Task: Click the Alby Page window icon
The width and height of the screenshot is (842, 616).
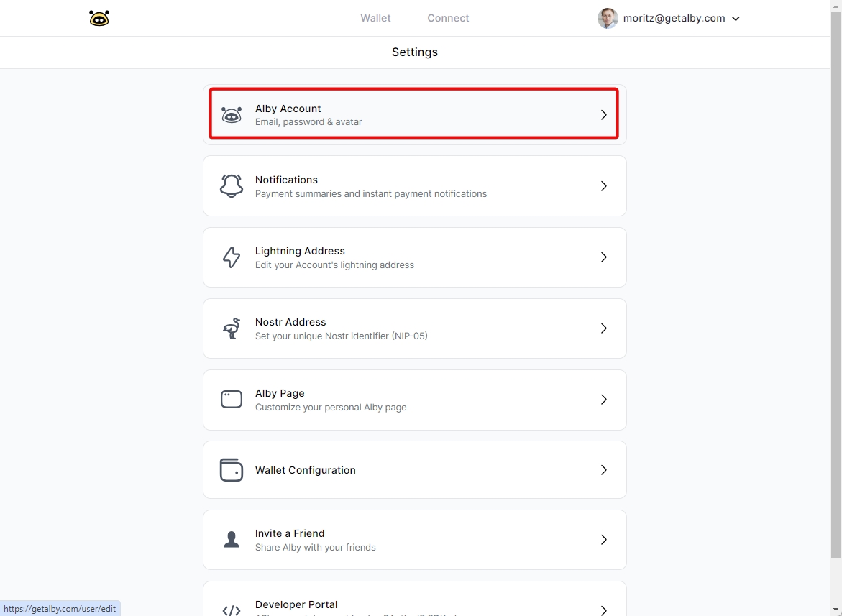Action: tap(232, 399)
